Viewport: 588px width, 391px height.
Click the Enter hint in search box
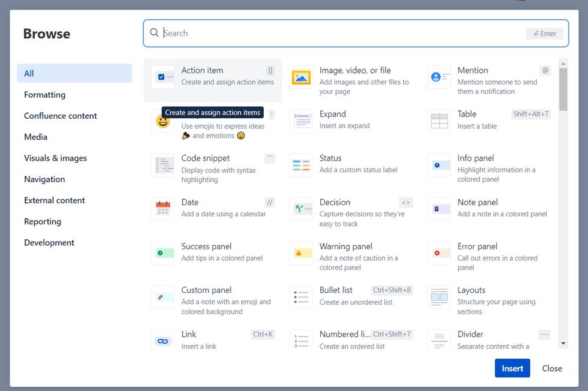(x=544, y=34)
